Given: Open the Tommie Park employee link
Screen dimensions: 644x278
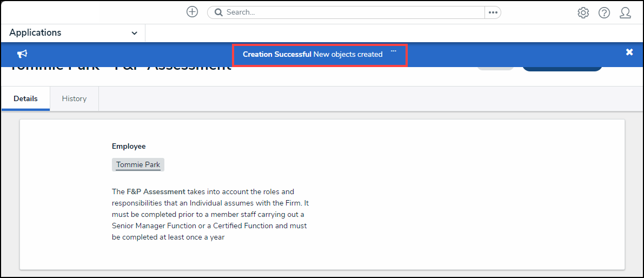Looking at the screenshot, I should click(x=138, y=165).
